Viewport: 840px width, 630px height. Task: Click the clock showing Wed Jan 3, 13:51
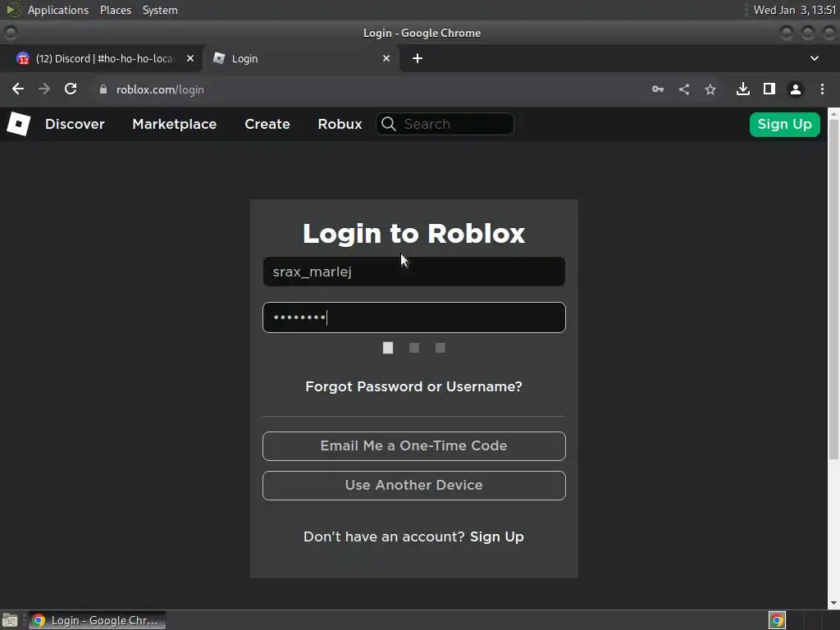pos(794,10)
